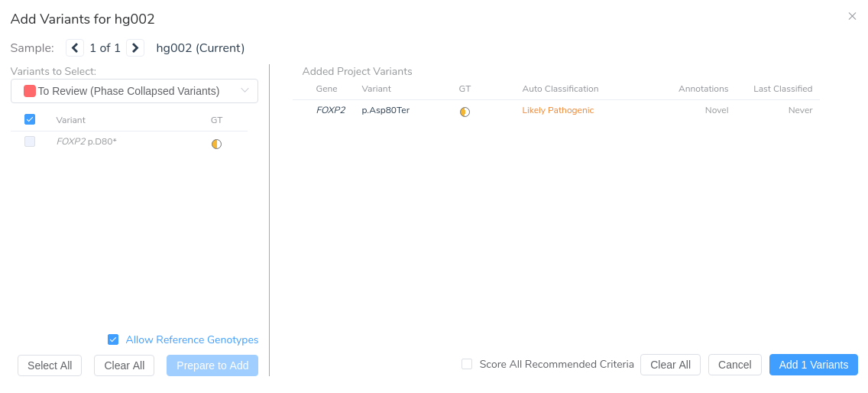Viewport: 868px width, 393px height.
Task: Expand dropdown using its chevron arrow
Action: click(x=245, y=91)
